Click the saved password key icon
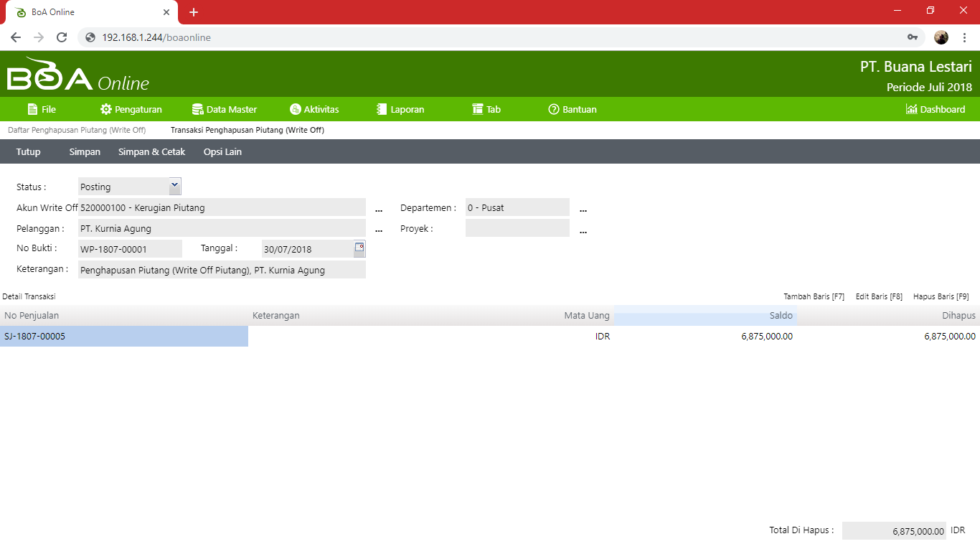Screen dimensions: 980x549 click(x=913, y=37)
